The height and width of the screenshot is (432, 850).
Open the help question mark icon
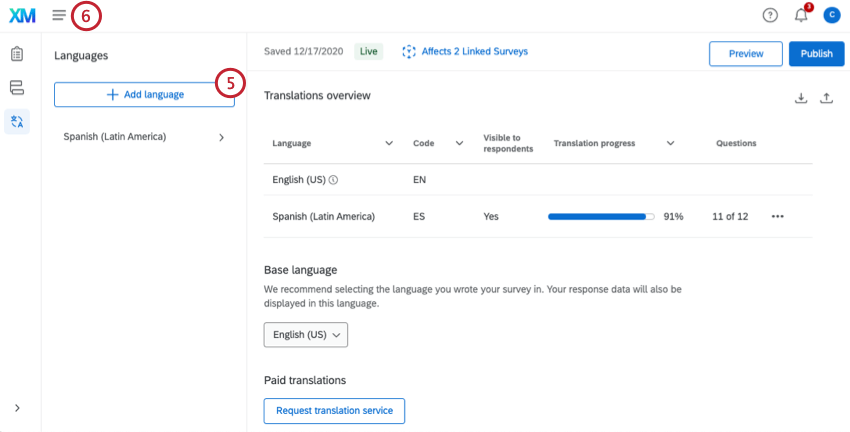769,15
